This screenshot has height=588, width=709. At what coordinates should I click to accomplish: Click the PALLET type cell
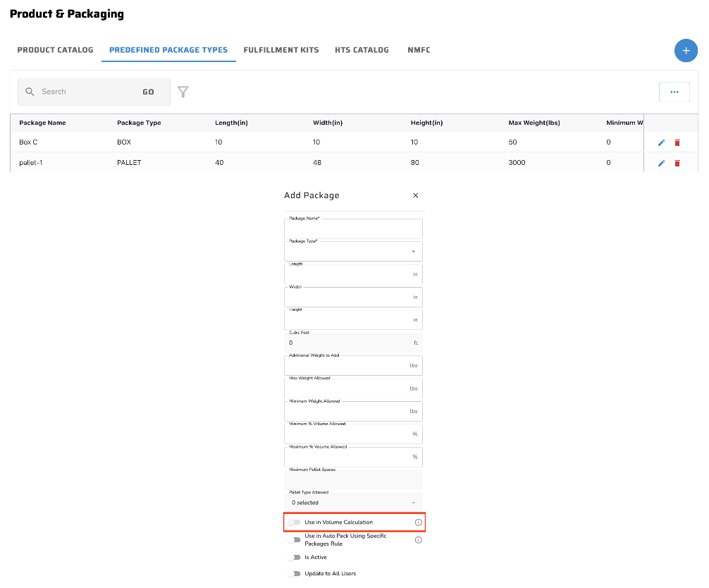click(x=129, y=162)
